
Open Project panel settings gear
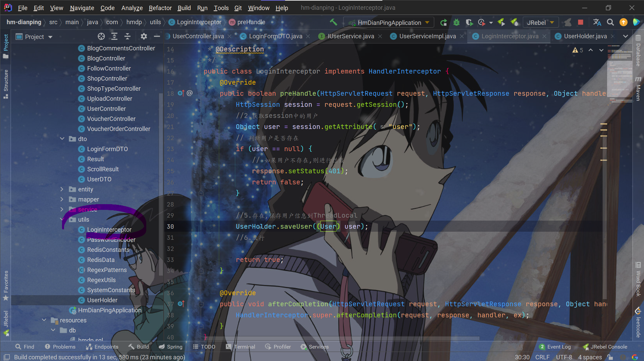144,36
